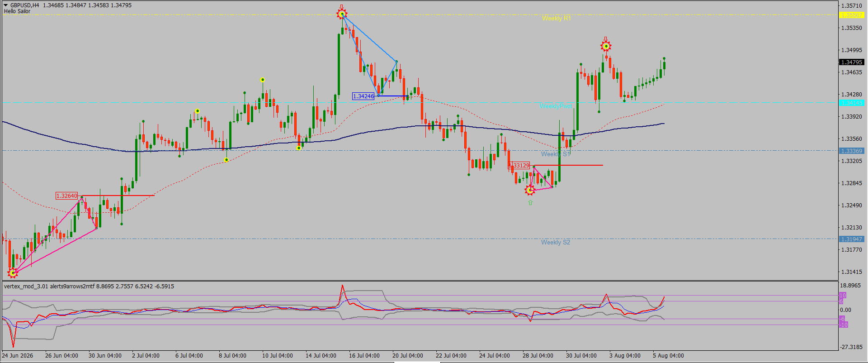Click the yellow dot on the 6 Jul candle high

pos(197,111)
